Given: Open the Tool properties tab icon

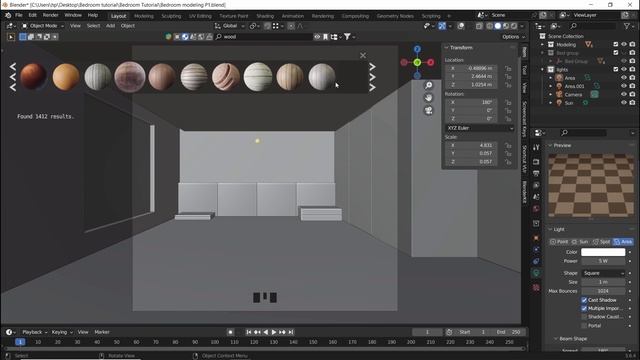Looking at the screenshot, I should point(536,148).
